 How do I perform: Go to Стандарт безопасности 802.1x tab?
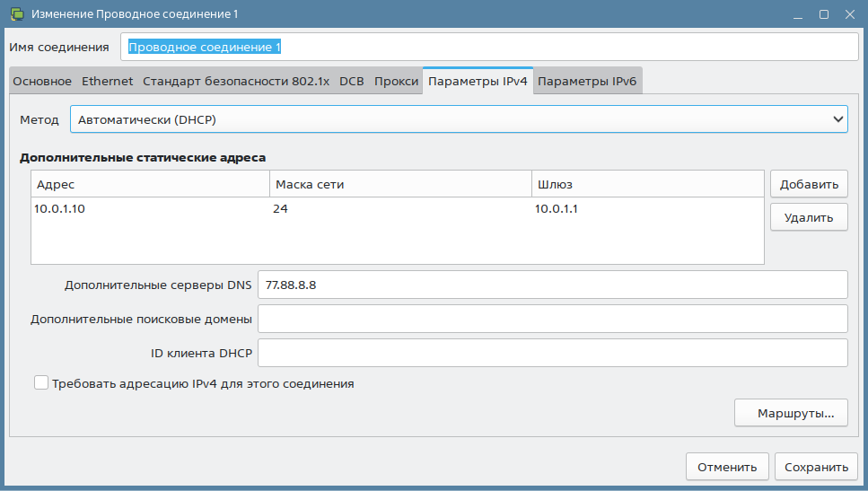236,82
